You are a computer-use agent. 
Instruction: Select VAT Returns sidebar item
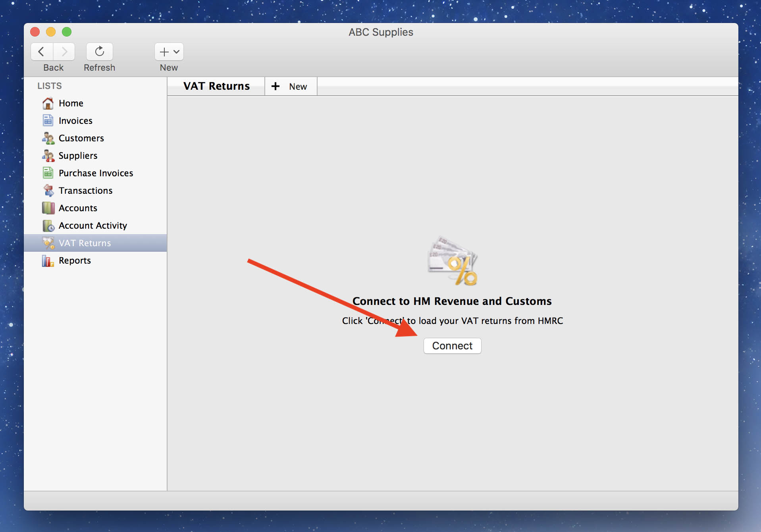pyautogui.click(x=95, y=243)
